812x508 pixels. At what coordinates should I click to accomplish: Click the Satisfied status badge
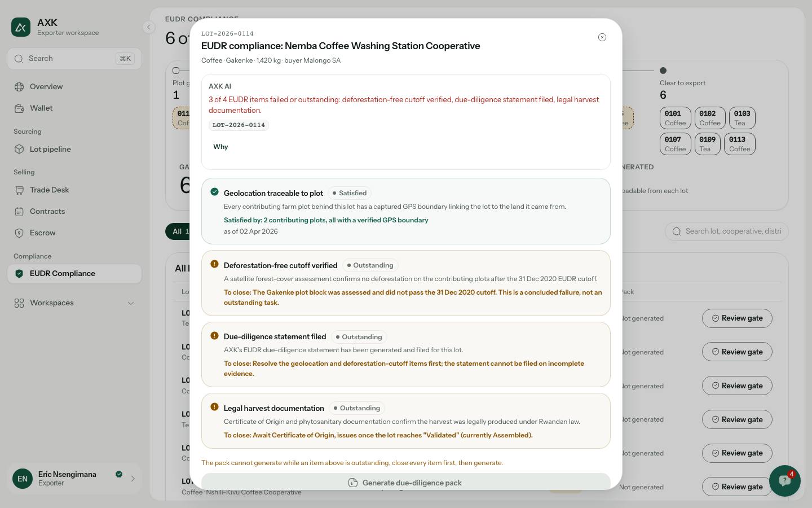350,193
